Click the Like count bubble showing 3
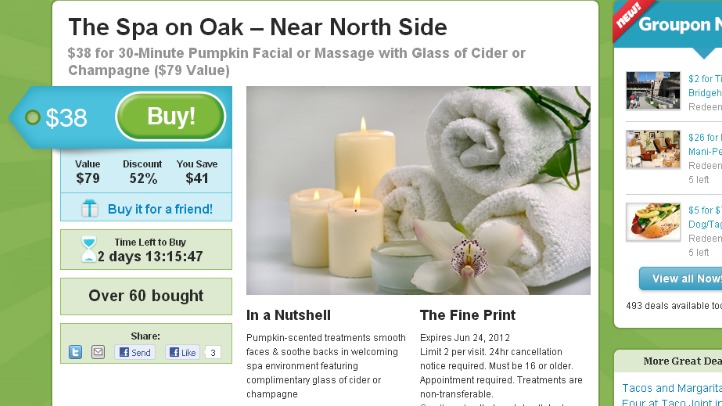The width and height of the screenshot is (722, 406). pos(213,353)
